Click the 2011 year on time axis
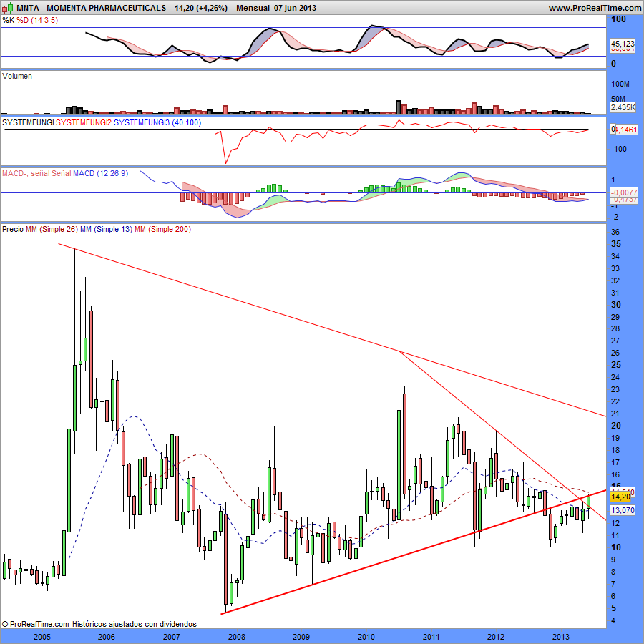Viewport: 644px width, 644px height. pyautogui.click(x=431, y=637)
